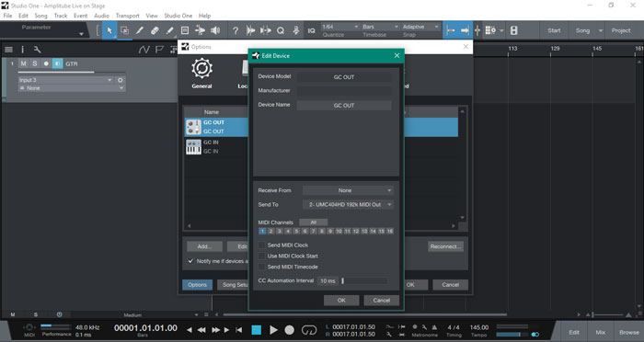Click the Q quantize icon
Screen dimensions: 644x342
tap(281, 30)
